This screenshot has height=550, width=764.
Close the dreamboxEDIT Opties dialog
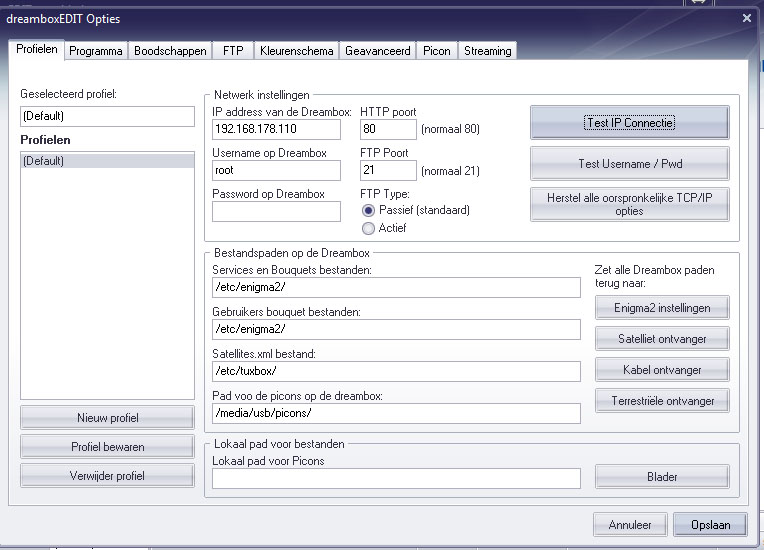[x=746, y=18]
